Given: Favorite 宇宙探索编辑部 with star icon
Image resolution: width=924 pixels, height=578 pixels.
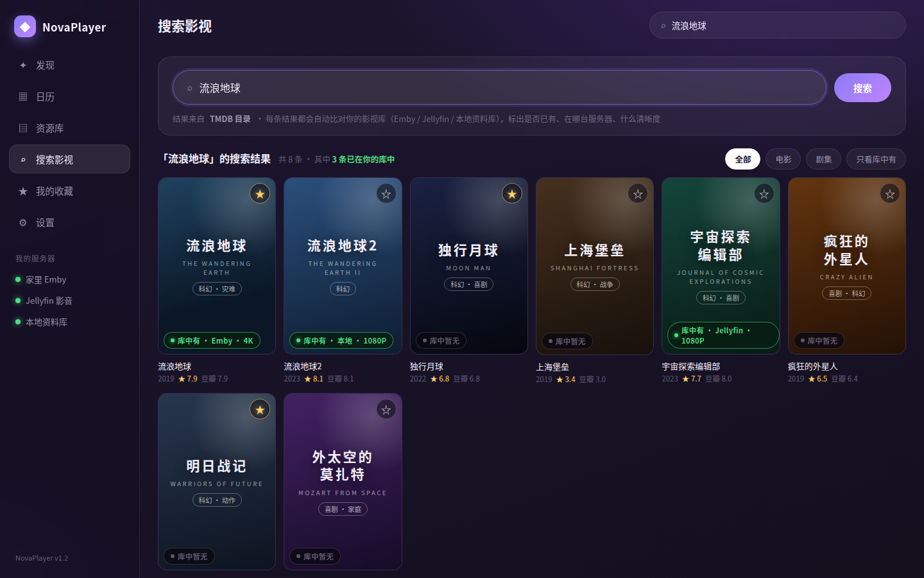Looking at the screenshot, I should 764,194.
